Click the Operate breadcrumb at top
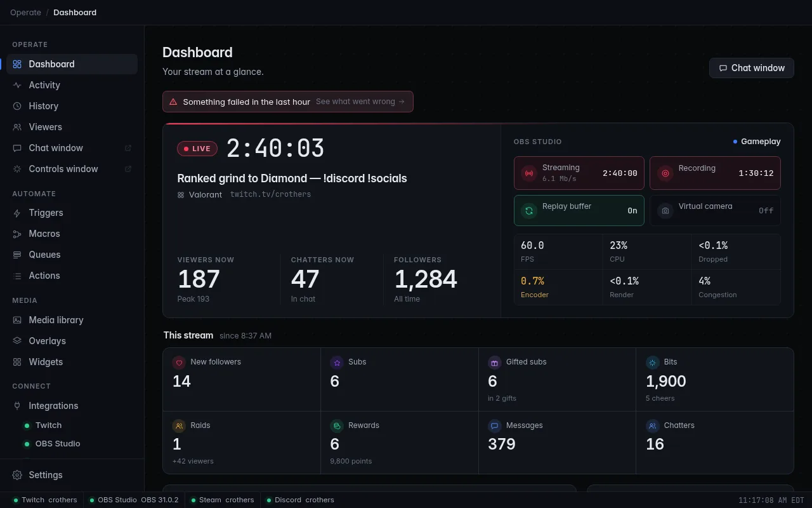812x508 pixels. [25, 13]
